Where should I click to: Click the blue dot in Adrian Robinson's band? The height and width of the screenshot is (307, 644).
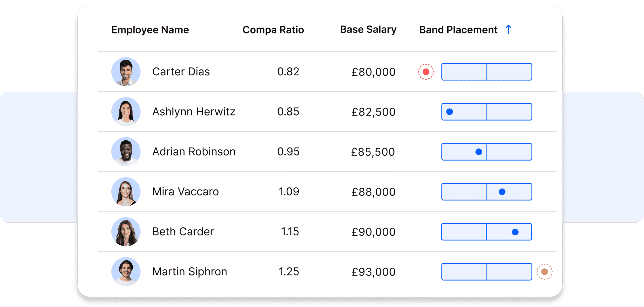point(479,152)
